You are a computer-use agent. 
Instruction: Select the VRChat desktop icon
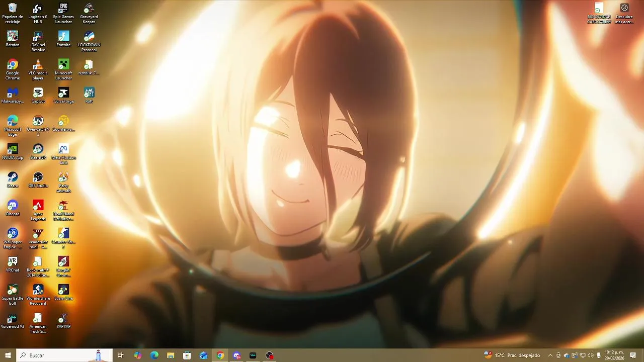(13, 264)
